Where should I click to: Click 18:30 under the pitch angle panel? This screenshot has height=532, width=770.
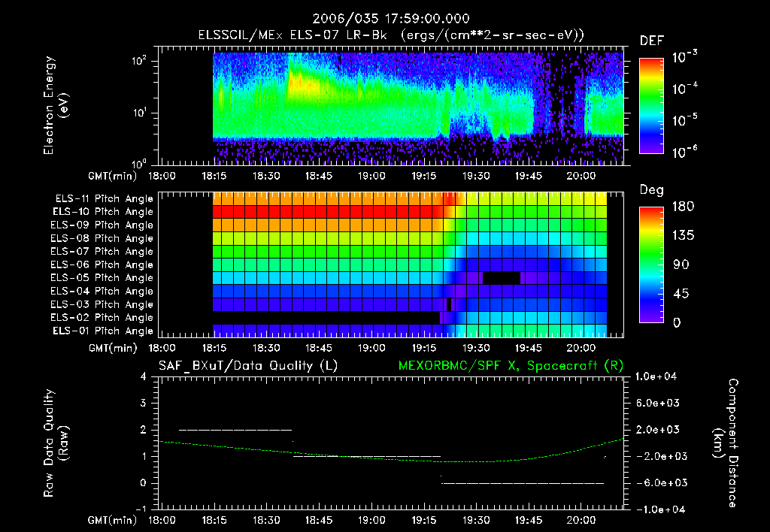pyautogui.click(x=266, y=348)
